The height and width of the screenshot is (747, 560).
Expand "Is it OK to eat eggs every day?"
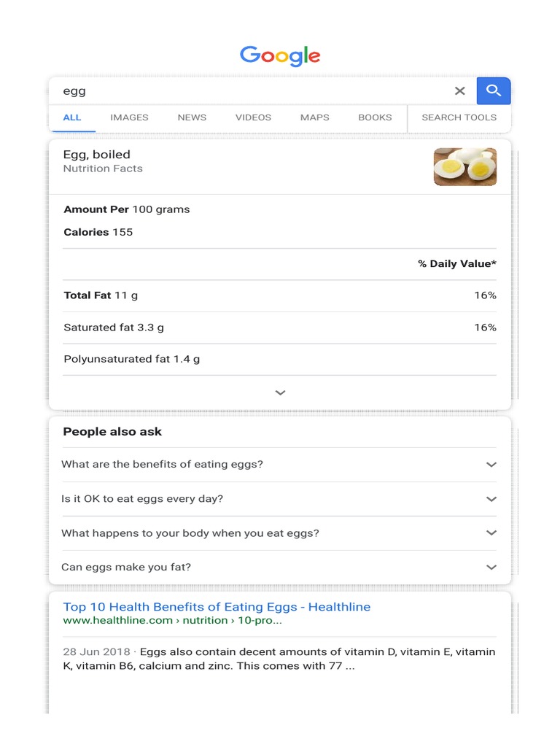coord(491,499)
